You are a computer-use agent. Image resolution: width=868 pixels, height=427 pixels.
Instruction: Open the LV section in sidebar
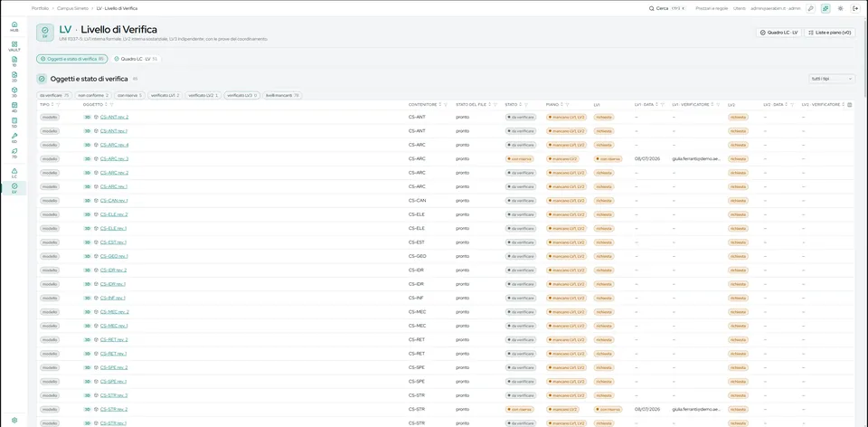coord(14,188)
